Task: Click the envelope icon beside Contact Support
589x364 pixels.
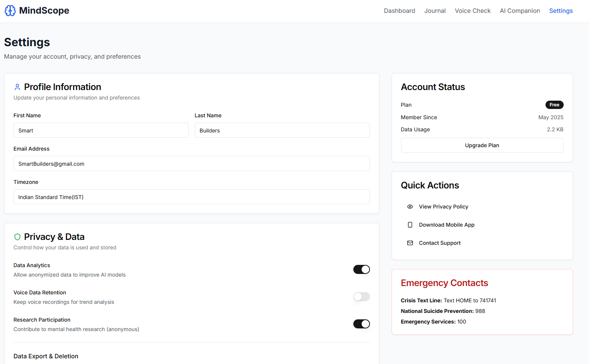Action: pos(410,243)
